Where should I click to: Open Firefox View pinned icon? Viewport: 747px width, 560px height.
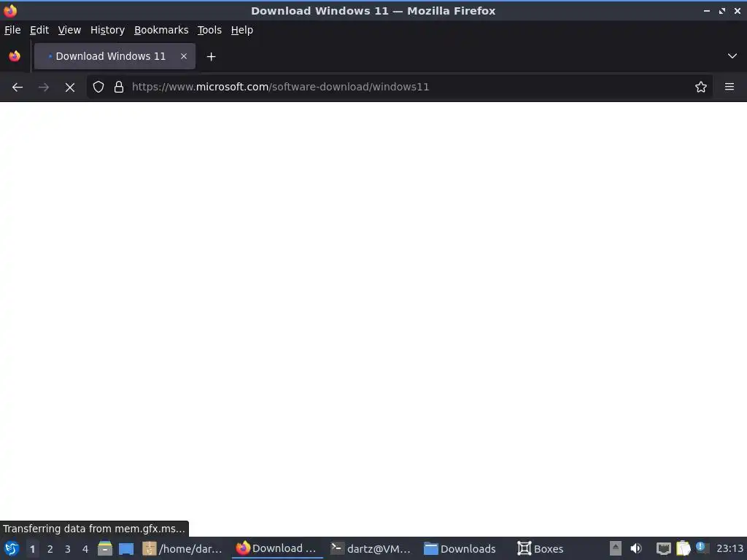pos(15,56)
